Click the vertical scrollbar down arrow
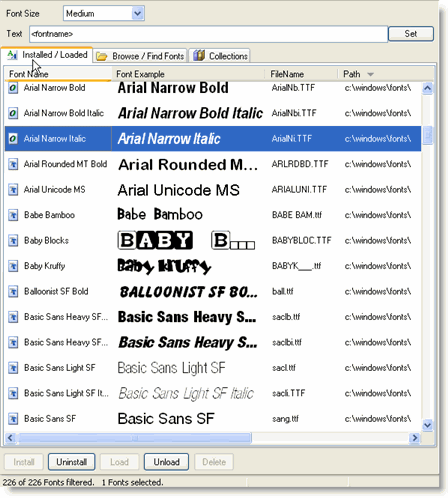Screen dimensions: 448x498 click(x=427, y=425)
